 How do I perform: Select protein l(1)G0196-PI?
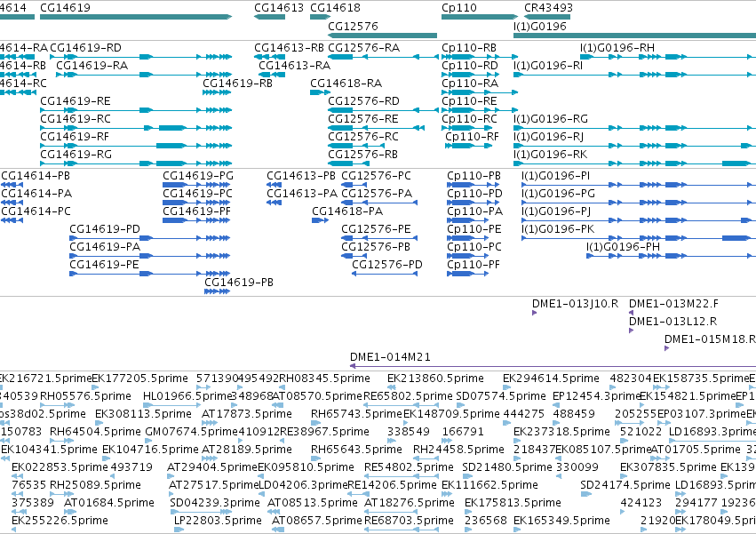point(555,176)
